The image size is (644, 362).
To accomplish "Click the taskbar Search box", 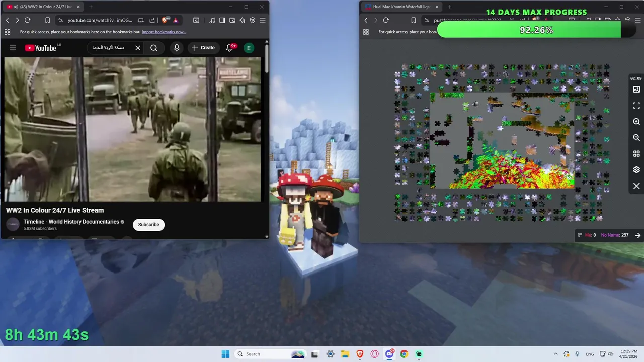I will tap(271, 354).
